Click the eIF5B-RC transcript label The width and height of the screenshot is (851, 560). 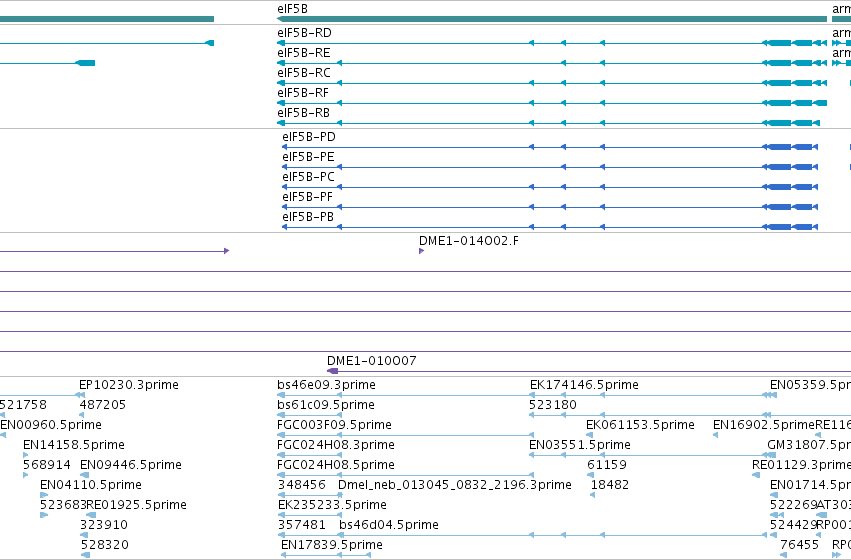click(303, 73)
